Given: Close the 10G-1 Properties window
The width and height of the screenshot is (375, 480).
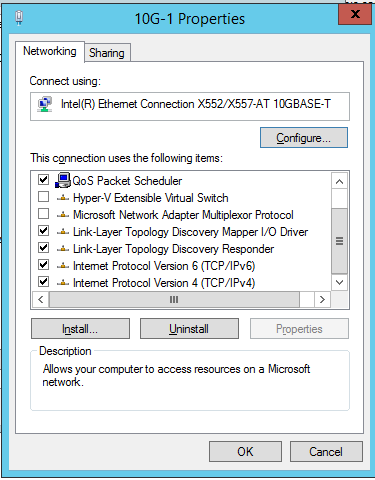Looking at the screenshot, I should pos(355,14).
